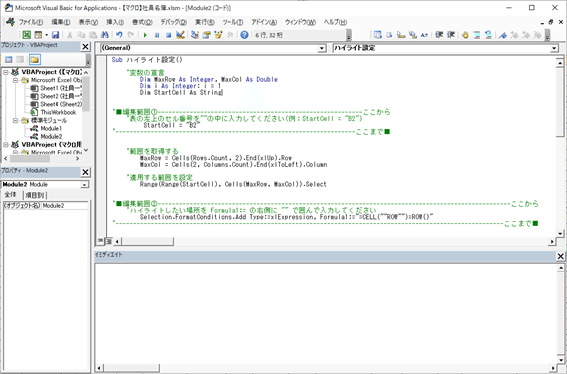
Task: Switch to Procedure View button
Action: (x=101, y=241)
